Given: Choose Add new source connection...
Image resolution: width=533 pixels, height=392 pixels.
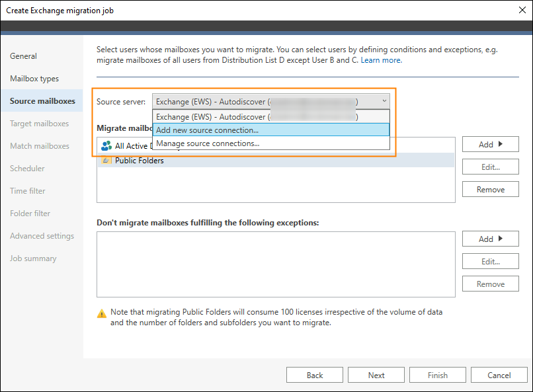Looking at the screenshot, I should click(x=271, y=130).
